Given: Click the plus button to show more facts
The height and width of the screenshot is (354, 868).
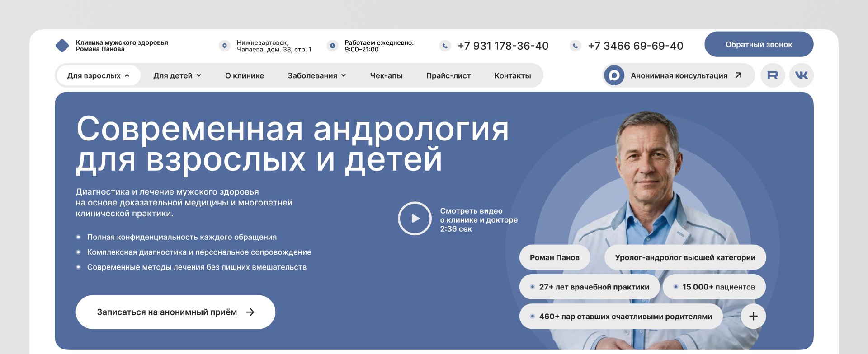Looking at the screenshot, I should [753, 316].
